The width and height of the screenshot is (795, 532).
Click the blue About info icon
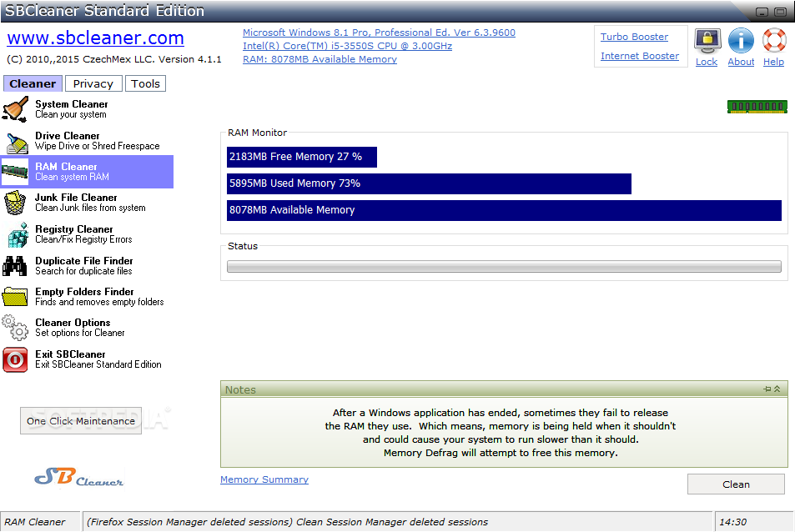pos(741,41)
